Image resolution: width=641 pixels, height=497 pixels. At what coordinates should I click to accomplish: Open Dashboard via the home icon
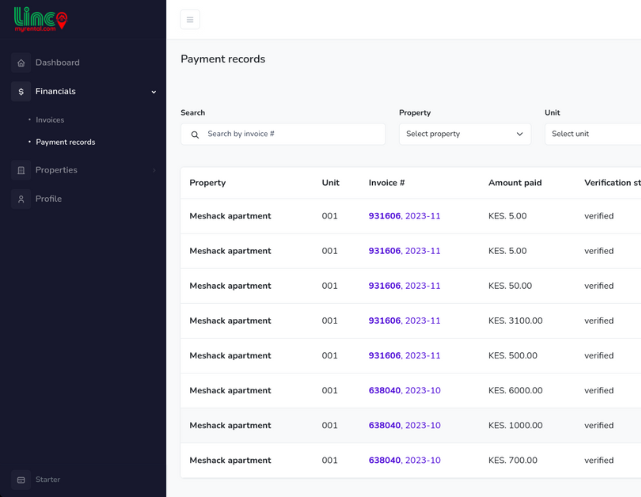tap(21, 63)
